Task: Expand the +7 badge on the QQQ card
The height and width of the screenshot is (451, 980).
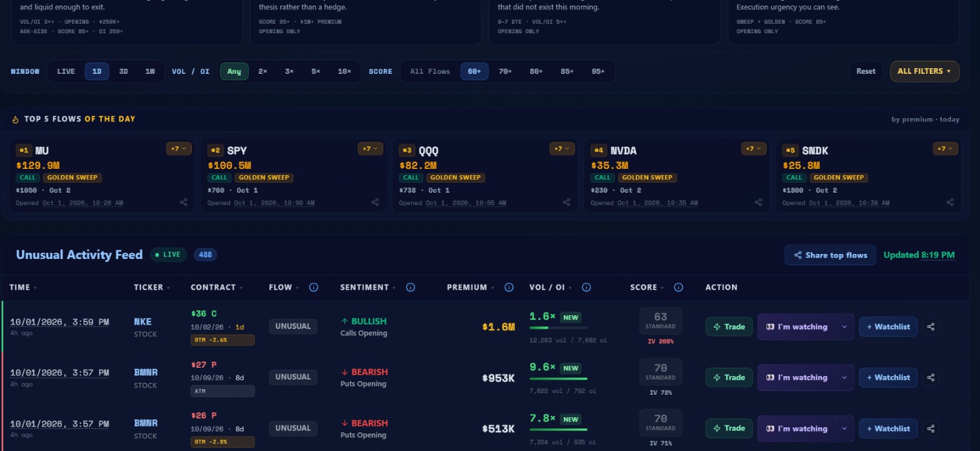Action: coord(561,149)
